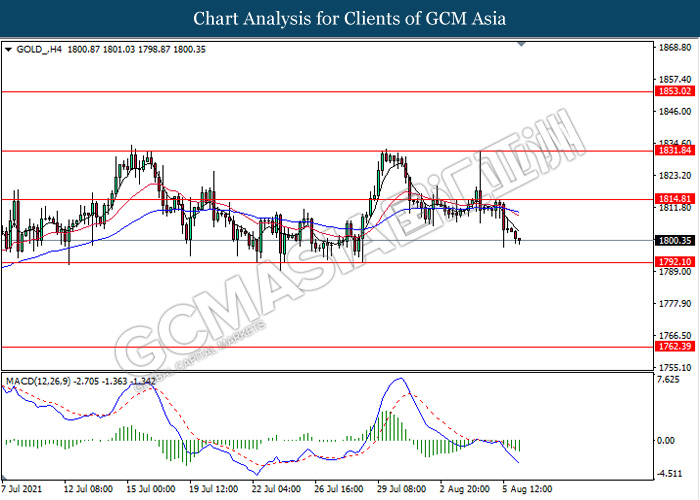
Task: Click the 22 Jul 04:00 time label
Action: pos(276,489)
